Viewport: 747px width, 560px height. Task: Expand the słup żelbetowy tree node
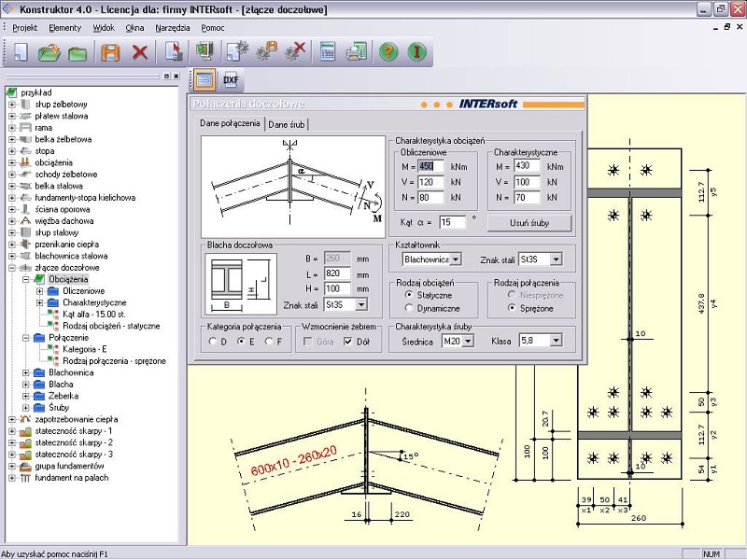point(12,105)
